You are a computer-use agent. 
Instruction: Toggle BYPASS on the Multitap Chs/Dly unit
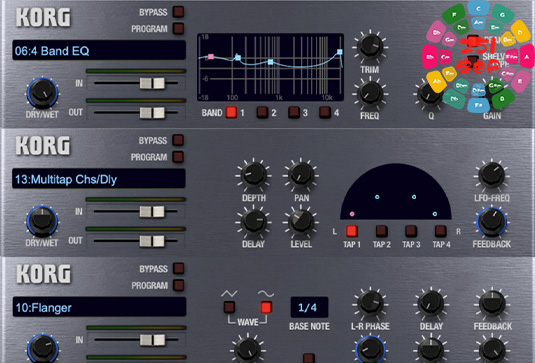tap(178, 140)
